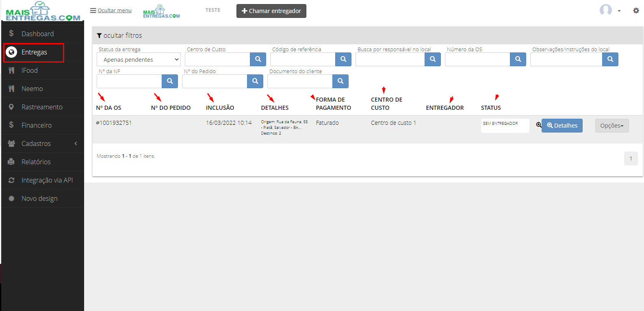Focus the Documento do cliente input
Screen dimensions: 644x311
point(300,81)
